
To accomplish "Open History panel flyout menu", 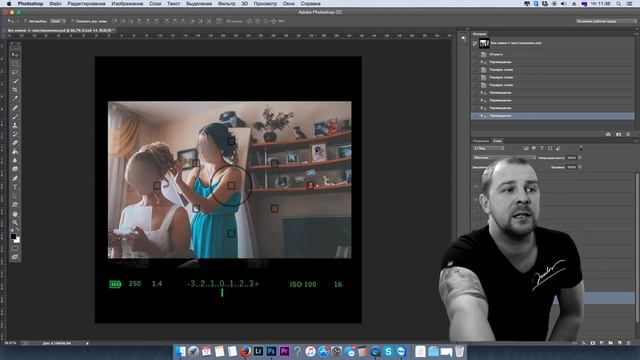I will tap(636, 34).
